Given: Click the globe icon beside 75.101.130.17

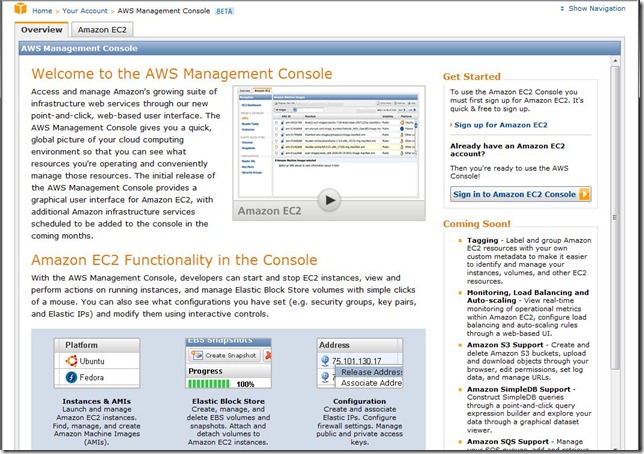Looking at the screenshot, I should (x=324, y=361).
